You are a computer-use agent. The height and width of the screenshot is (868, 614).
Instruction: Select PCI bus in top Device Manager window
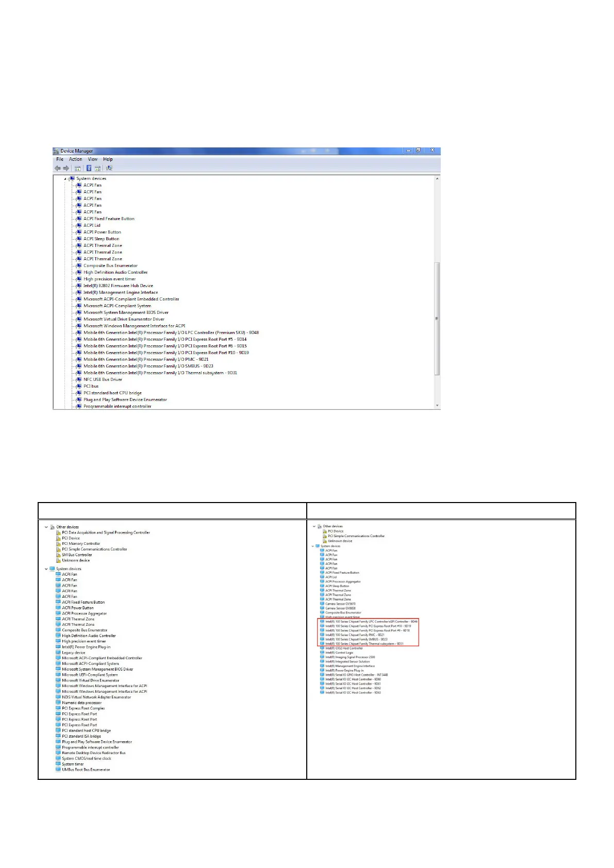91,386
